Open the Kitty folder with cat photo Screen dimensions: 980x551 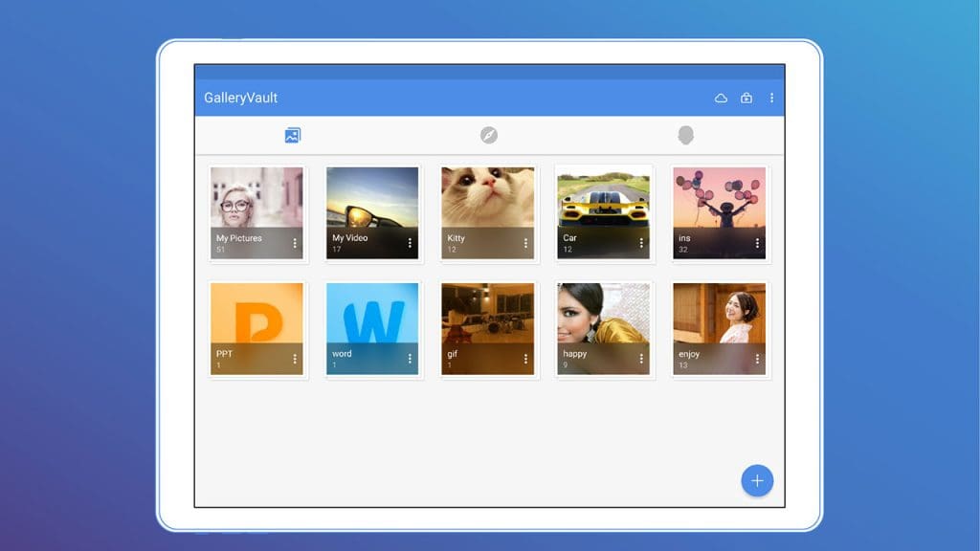[487, 198]
